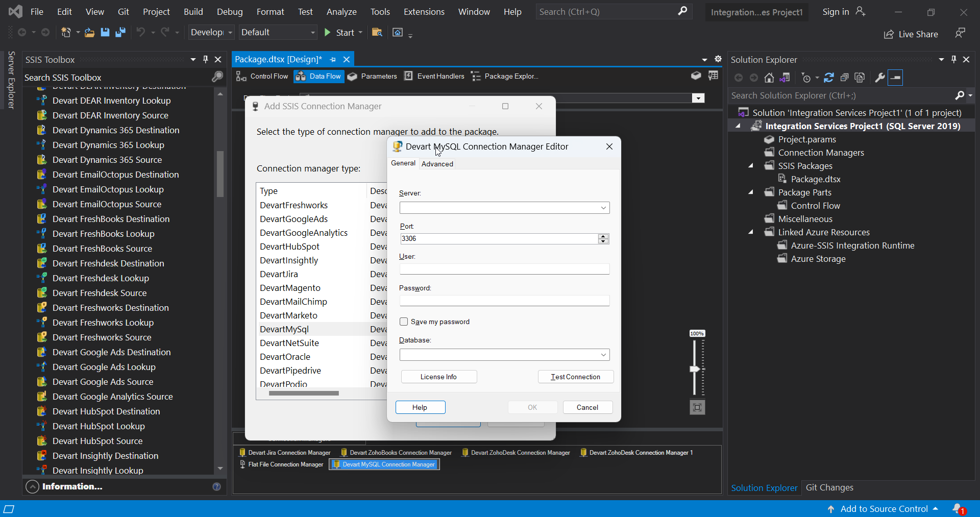Open the Start button dropdown arrow
Screen dimensions: 980x517
pos(360,33)
